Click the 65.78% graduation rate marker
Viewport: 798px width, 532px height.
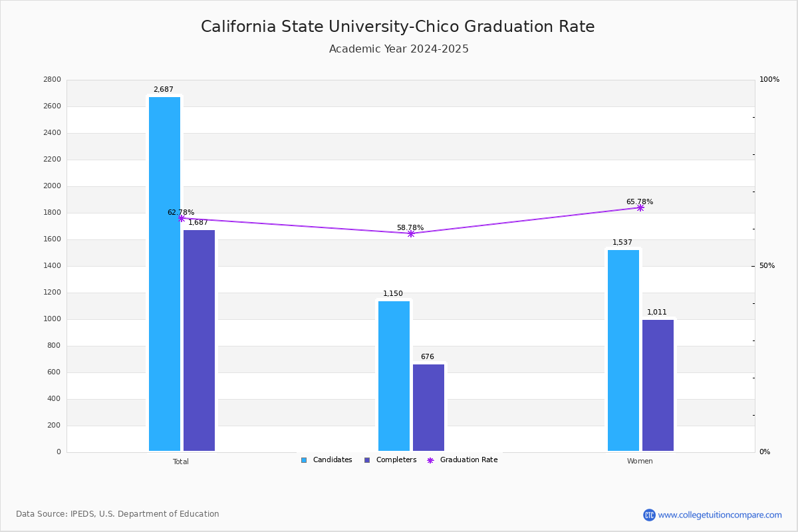(x=640, y=207)
